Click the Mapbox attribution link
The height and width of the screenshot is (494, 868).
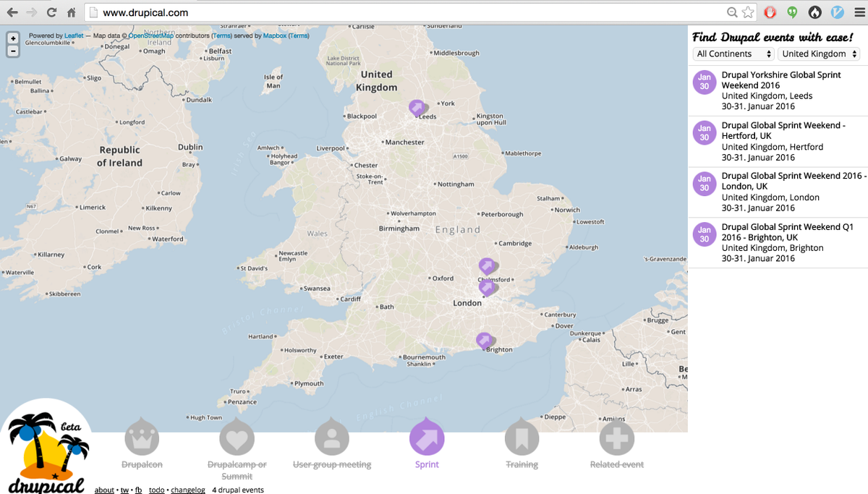274,35
